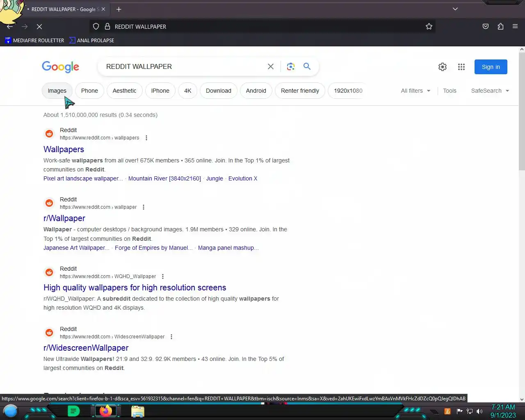Open the Evolution X sitelink
The height and width of the screenshot is (420, 525).
pos(243,178)
